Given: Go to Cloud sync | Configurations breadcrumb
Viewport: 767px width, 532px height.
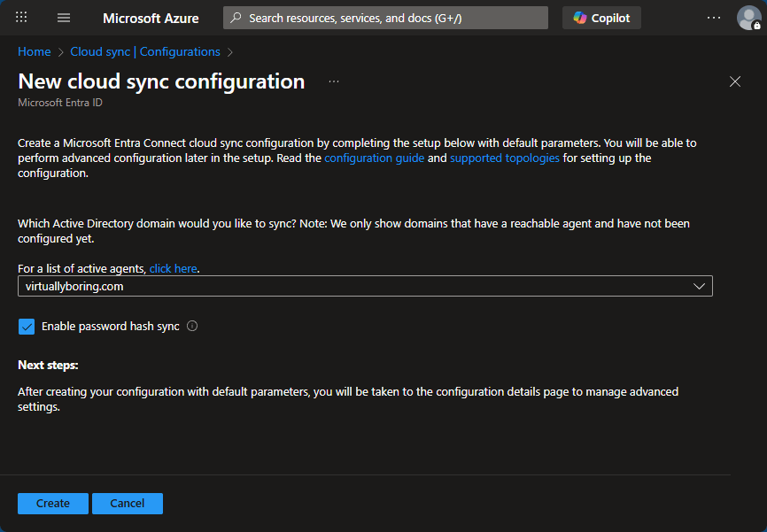Looking at the screenshot, I should (145, 52).
